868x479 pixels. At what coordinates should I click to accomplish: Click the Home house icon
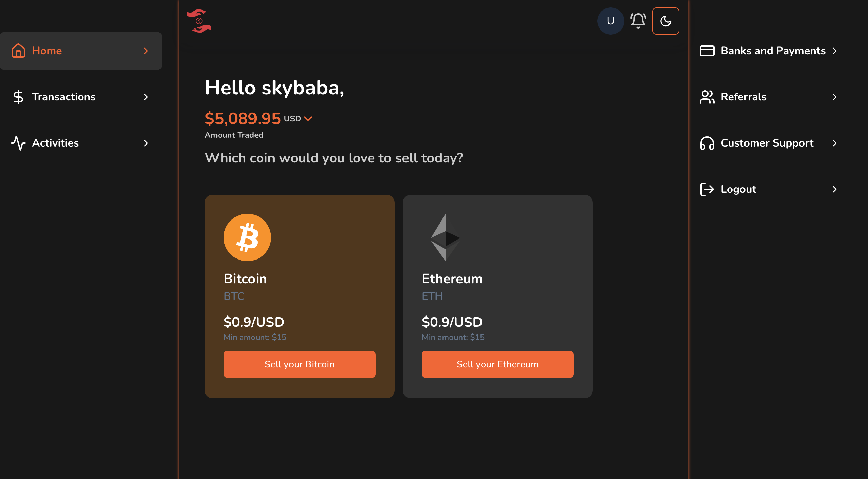[x=18, y=51]
